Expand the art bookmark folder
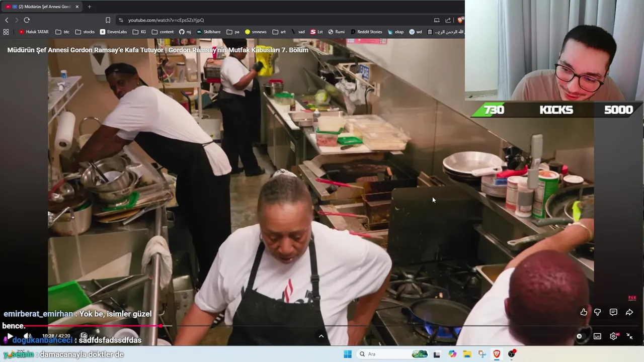The height and width of the screenshot is (362, 644). pyautogui.click(x=279, y=32)
